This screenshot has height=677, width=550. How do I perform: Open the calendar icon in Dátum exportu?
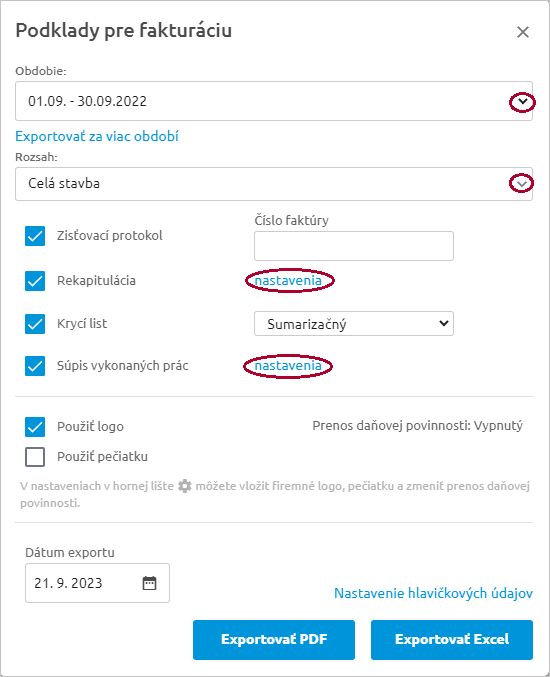click(x=149, y=583)
